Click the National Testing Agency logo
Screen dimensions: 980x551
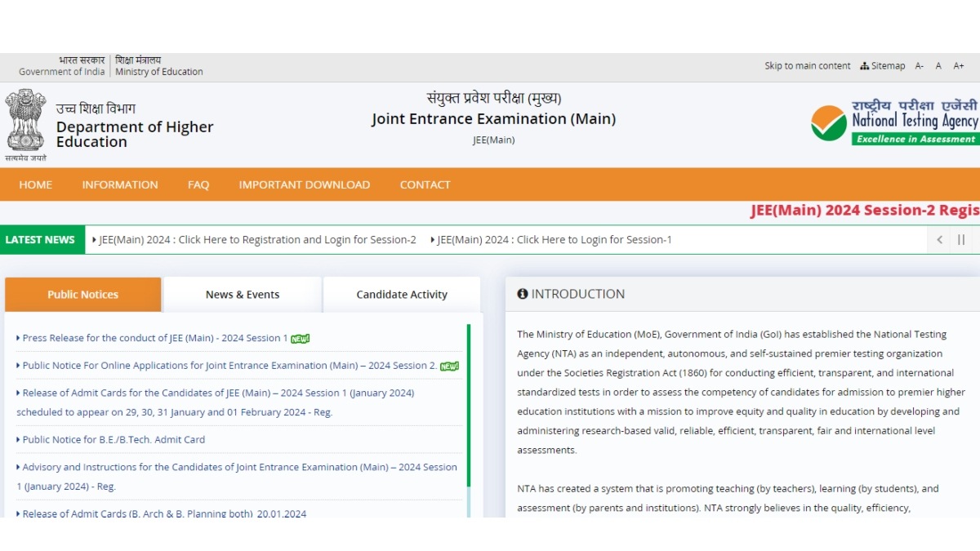(x=894, y=123)
